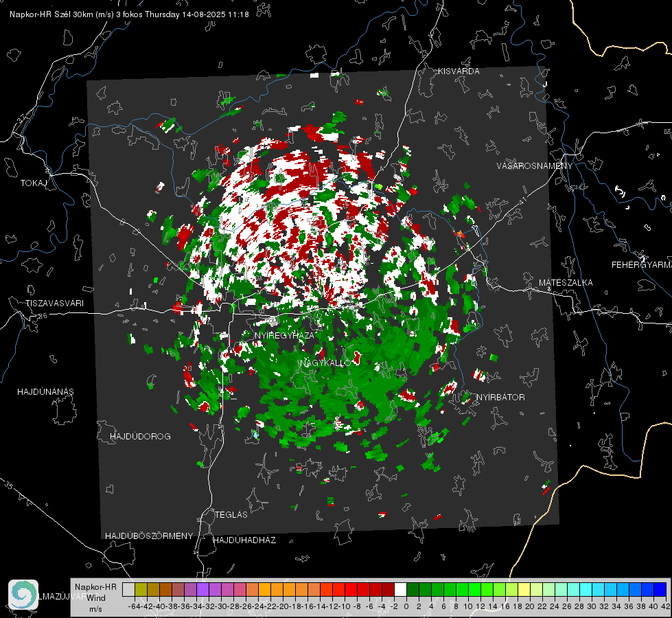
Task: Select the TÉGLÁS town label
Action: [231, 514]
